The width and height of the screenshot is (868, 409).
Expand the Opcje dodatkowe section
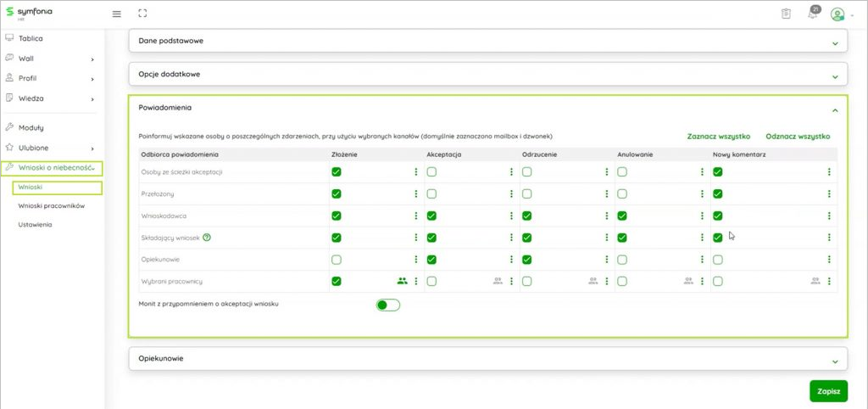tap(487, 75)
